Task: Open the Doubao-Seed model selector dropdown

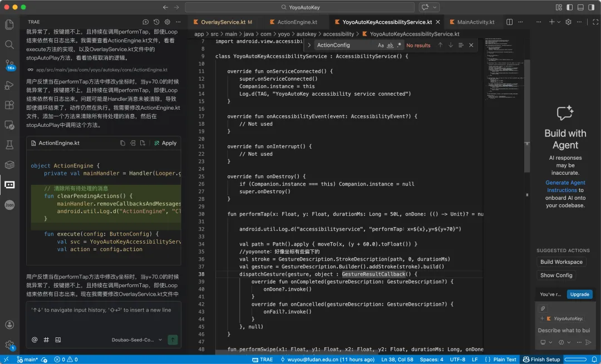Action: [x=137, y=340]
